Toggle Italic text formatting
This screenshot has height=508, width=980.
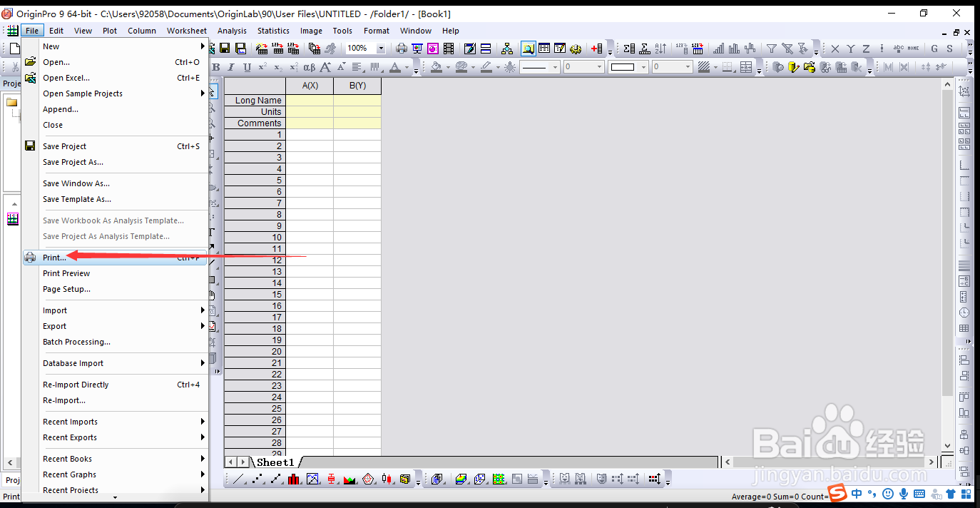[x=231, y=67]
